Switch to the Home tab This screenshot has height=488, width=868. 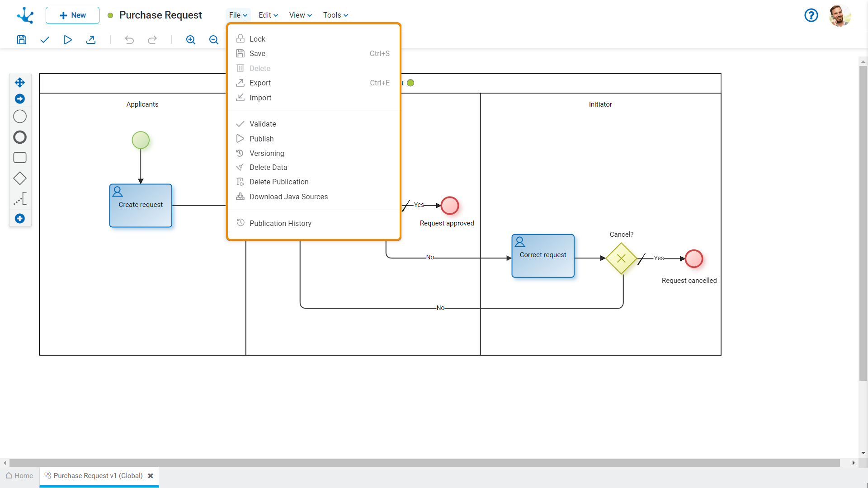pos(19,476)
